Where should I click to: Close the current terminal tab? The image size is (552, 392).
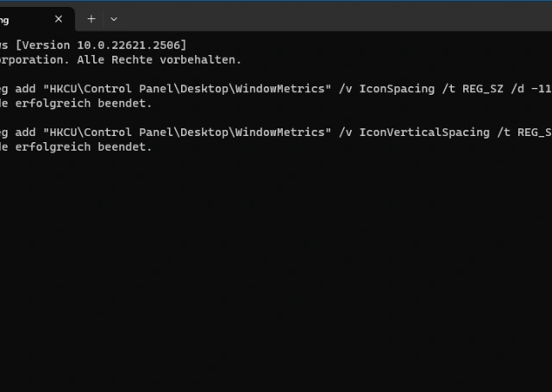[x=60, y=18]
